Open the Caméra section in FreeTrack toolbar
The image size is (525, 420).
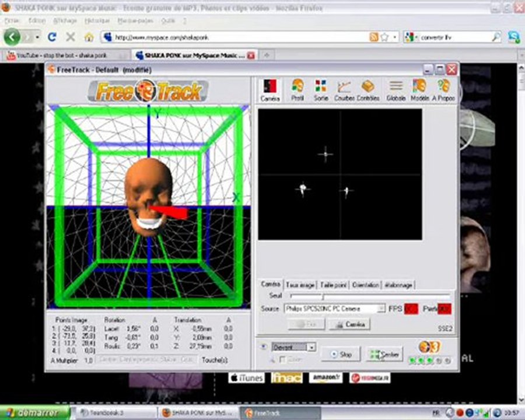(x=270, y=90)
